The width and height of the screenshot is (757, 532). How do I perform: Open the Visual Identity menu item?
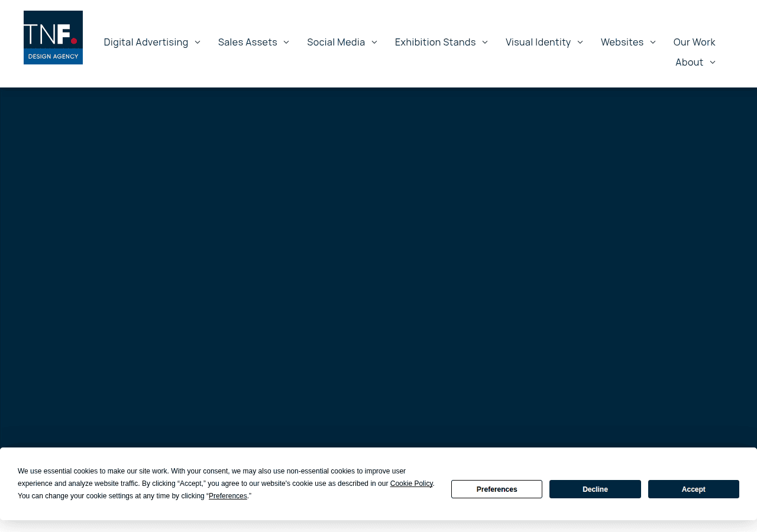[x=538, y=42]
